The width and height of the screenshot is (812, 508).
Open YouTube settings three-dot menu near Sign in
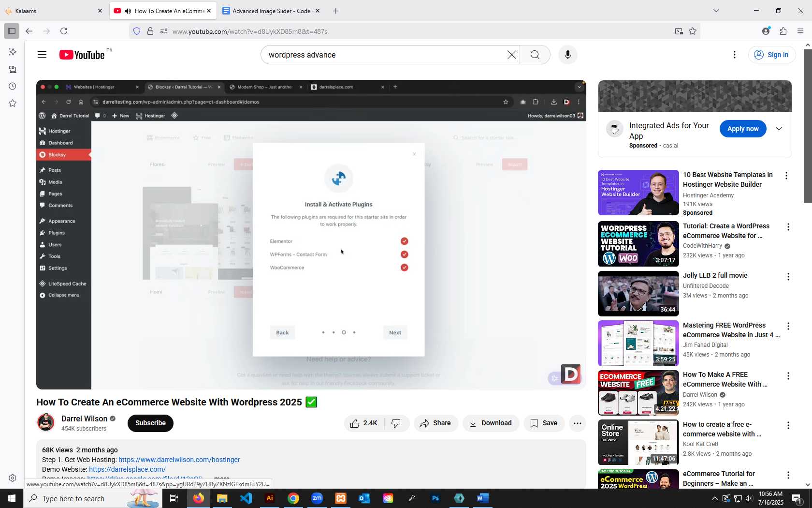(735, 55)
